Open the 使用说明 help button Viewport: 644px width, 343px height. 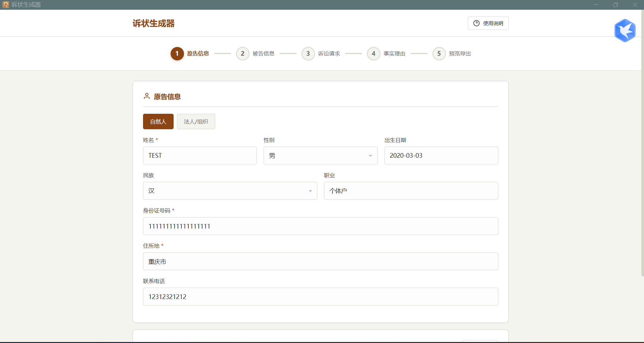pos(488,23)
